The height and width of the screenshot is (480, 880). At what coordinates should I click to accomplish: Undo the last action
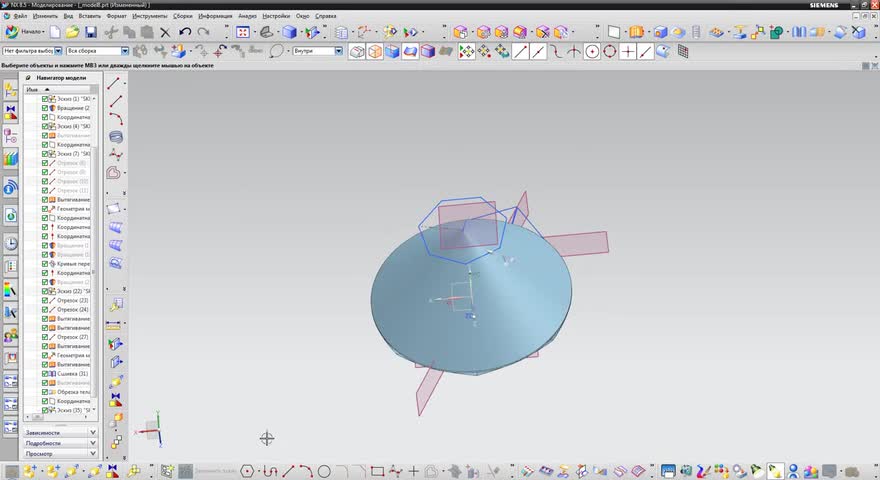(x=185, y=32)
